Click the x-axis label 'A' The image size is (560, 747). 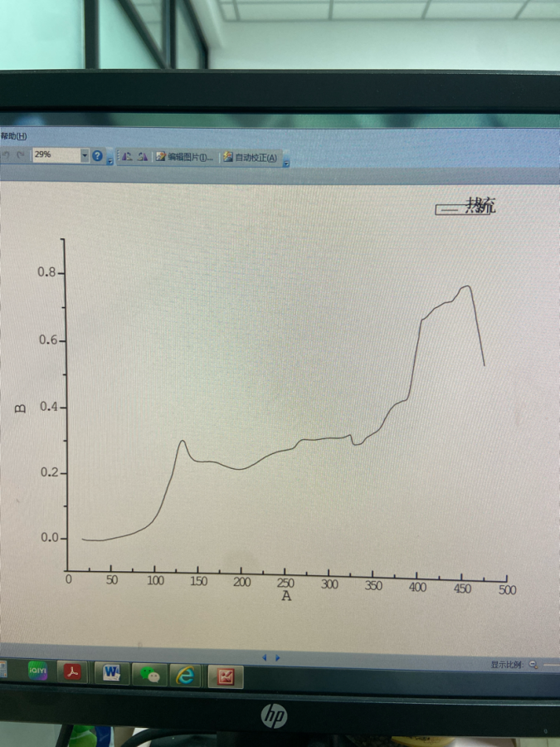286,596
